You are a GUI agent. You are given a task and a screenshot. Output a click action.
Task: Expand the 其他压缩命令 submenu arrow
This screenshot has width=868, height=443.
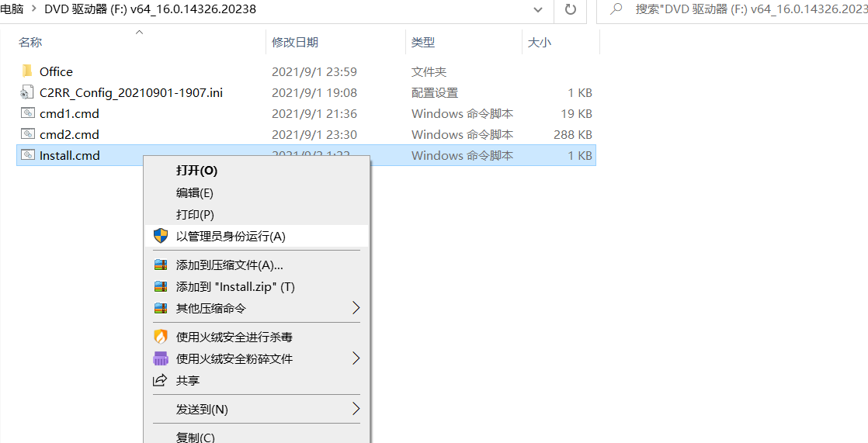356,308
